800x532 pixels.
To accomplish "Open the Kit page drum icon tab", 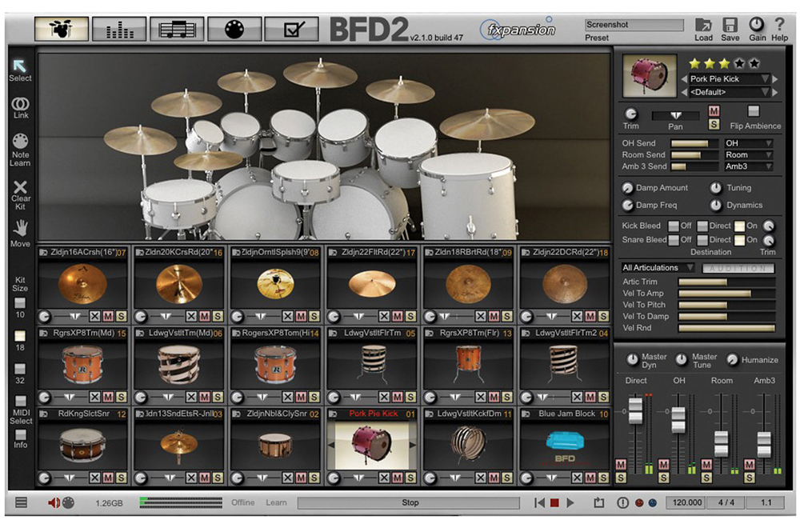I will point(62,29).
